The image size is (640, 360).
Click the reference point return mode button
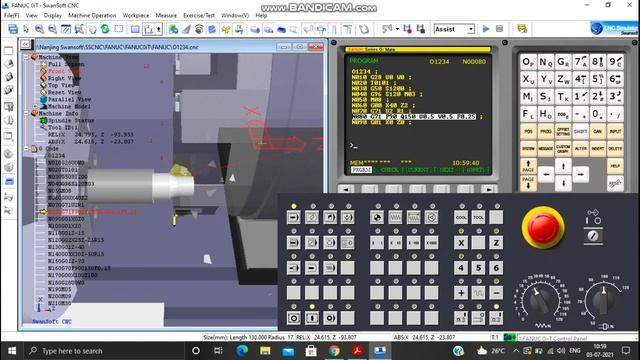point(377,218)
